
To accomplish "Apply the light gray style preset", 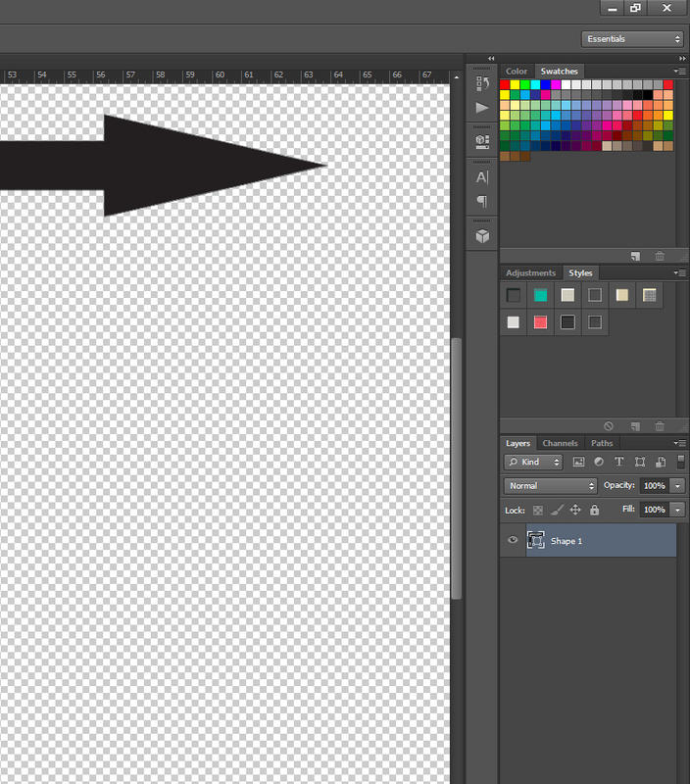I will 513,322.
